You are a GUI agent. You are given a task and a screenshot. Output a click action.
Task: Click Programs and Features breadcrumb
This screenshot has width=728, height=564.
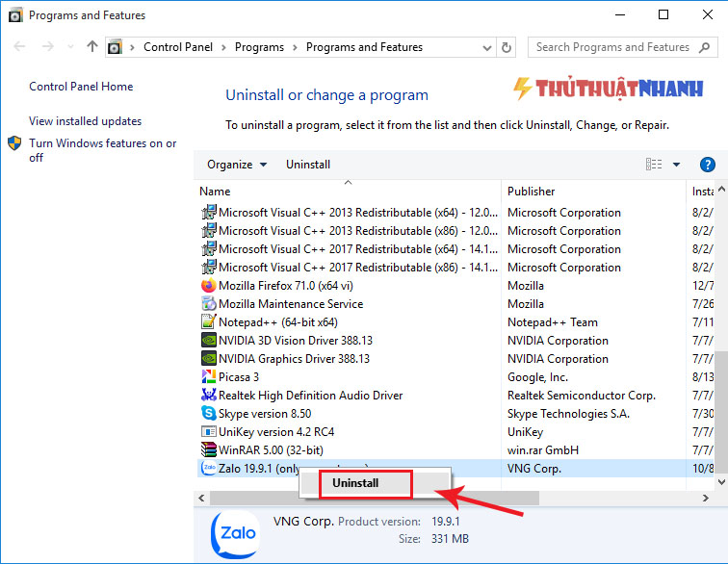coord(364,47)
